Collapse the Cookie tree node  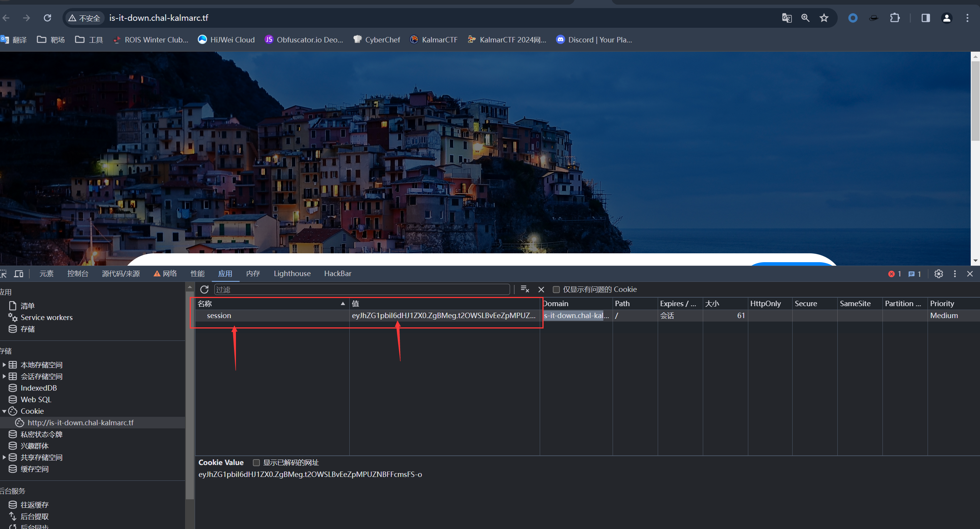4,411
